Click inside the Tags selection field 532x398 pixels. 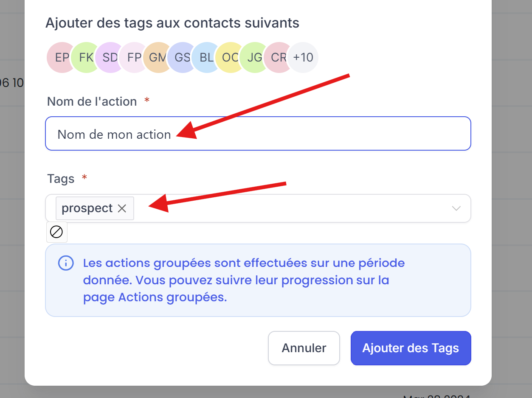(x=258, y=208)
